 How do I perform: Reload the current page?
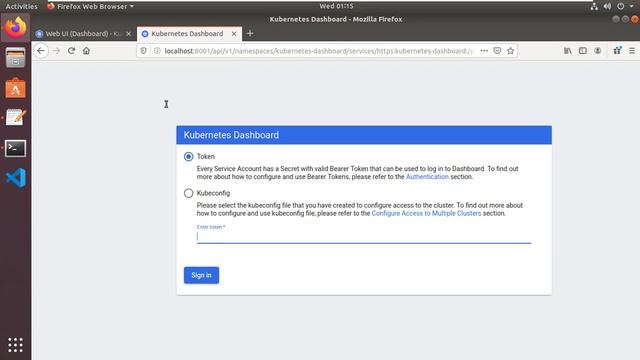coord(71,51)
